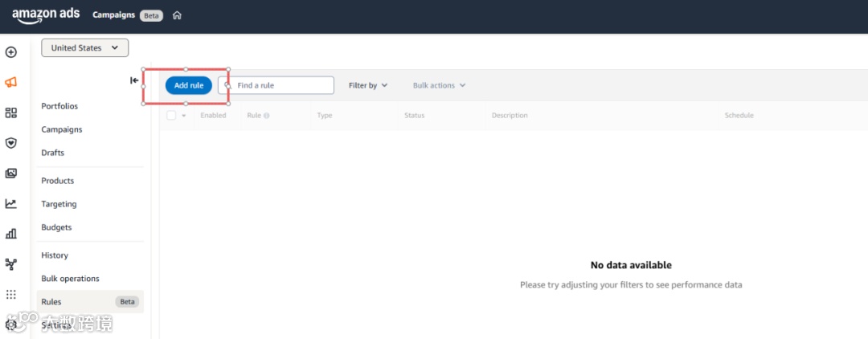Expand the Filter by dropdown

368,85
